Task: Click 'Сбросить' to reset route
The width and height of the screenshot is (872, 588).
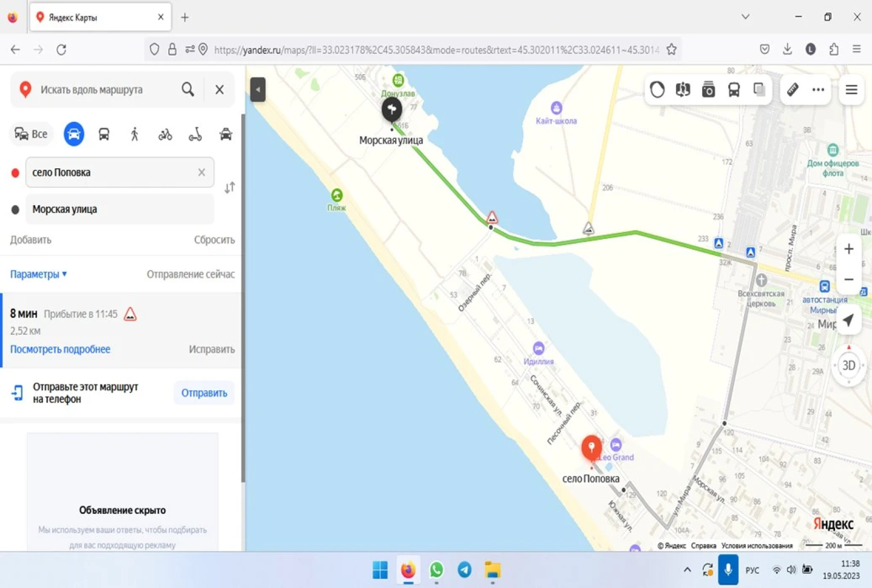Action: (214, 240)
